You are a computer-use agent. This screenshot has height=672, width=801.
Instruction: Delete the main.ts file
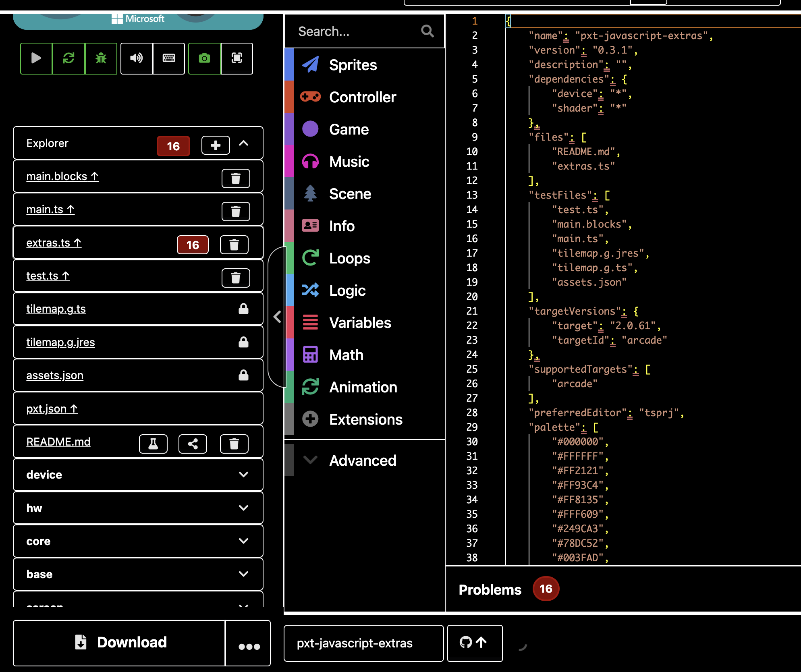click(236, 211)
